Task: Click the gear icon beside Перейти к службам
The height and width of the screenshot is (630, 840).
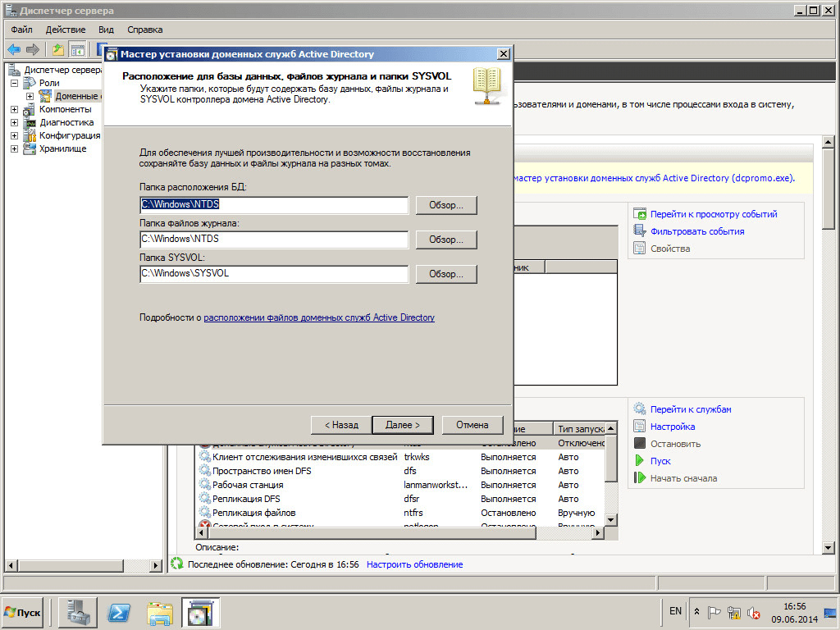Action: point(640,409)
